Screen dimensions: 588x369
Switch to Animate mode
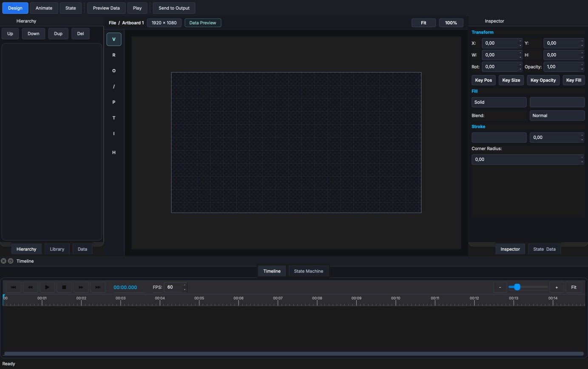pyautogui.click(x=44, y=8)
